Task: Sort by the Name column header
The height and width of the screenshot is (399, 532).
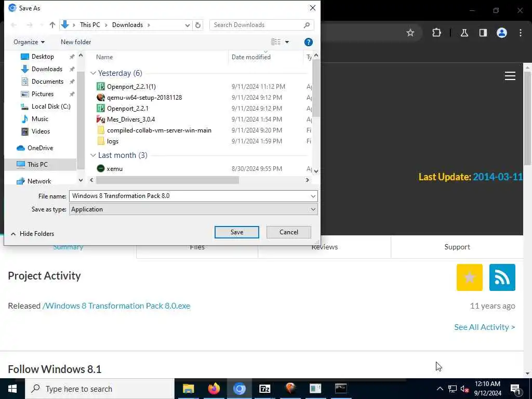Action: click(104, 57)
